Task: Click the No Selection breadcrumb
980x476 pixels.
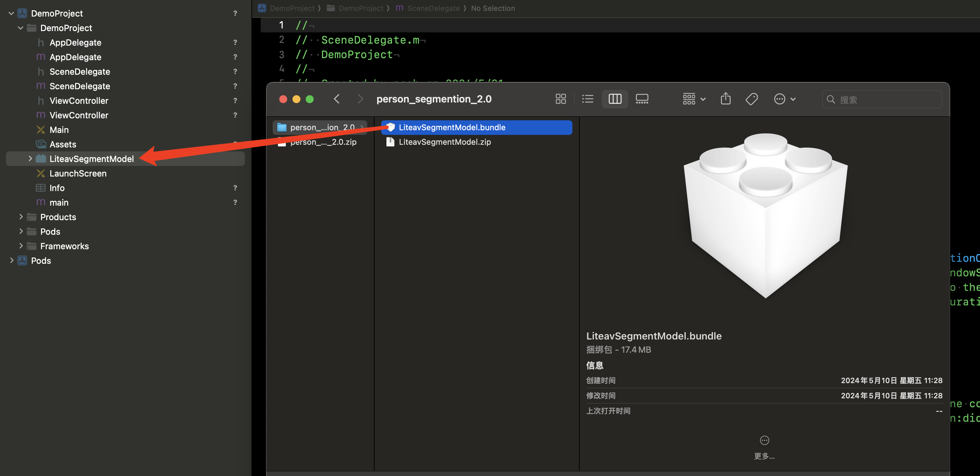Action: [493, 8]
